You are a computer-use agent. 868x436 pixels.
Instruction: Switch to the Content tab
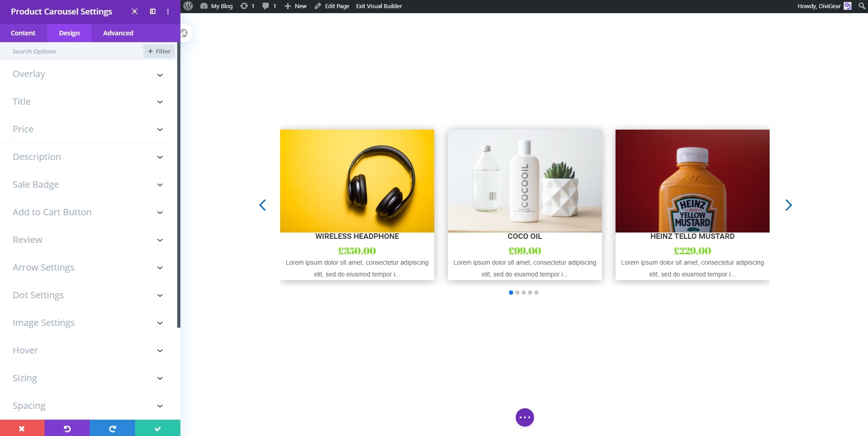(23, 33)
